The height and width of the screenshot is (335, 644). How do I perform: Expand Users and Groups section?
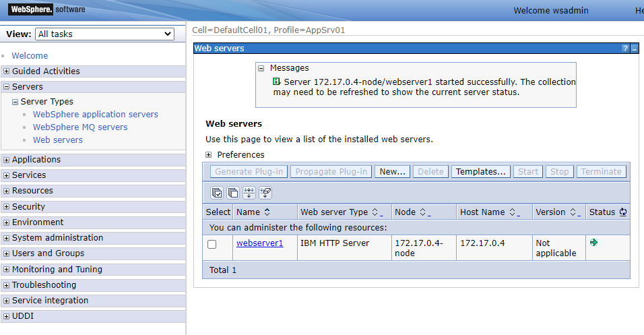6,254
